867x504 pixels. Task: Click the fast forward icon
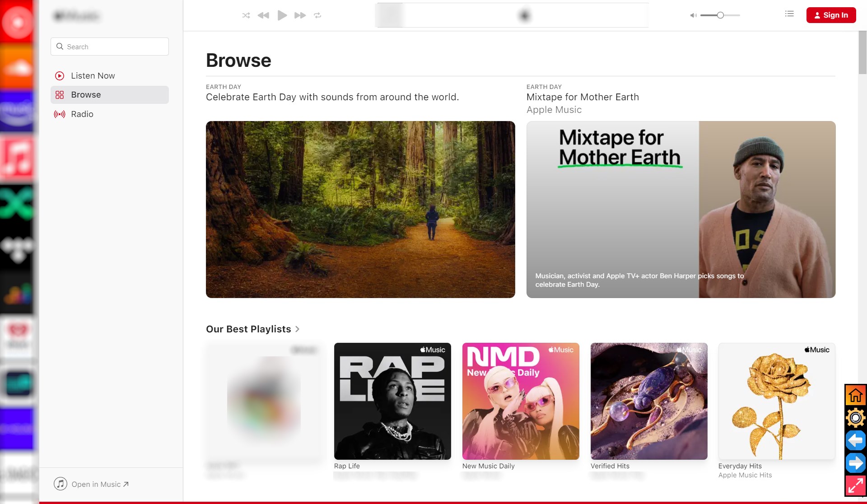coord(299,15)
